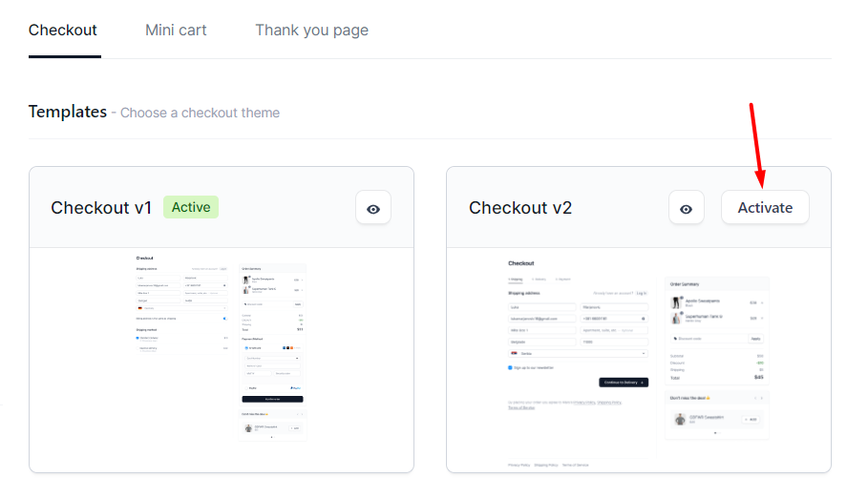Open the Checkout v1 preview thumbnail
The height and width of the screenshot is (498, 868).
pyautogui.click(x=222, y=347)
